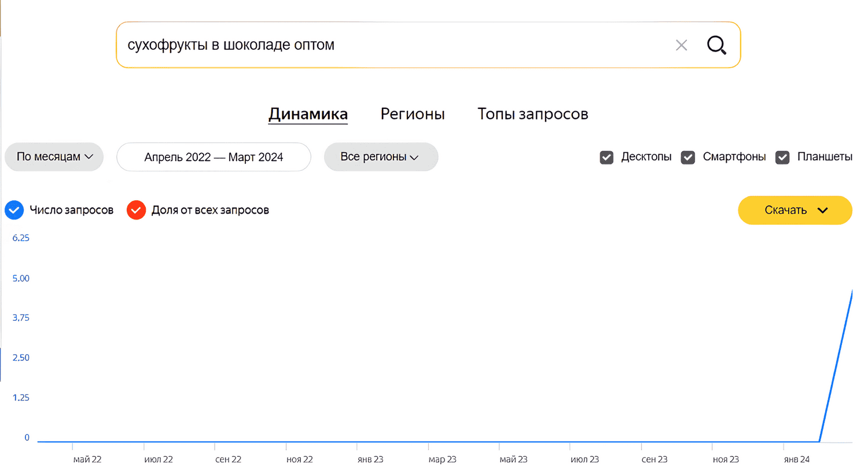Click the мар 23 axis marker
This screenshot has height=469, width=868.
point(443,459)
